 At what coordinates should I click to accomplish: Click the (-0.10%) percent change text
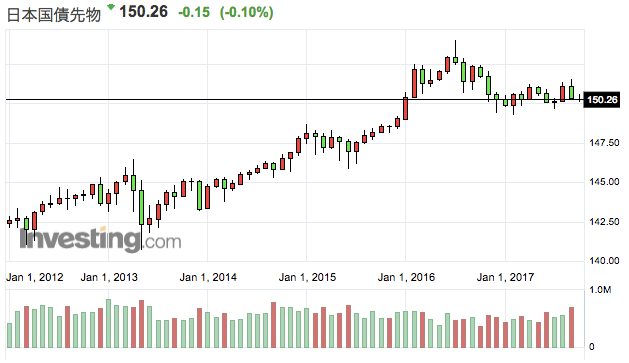(246, 12)
